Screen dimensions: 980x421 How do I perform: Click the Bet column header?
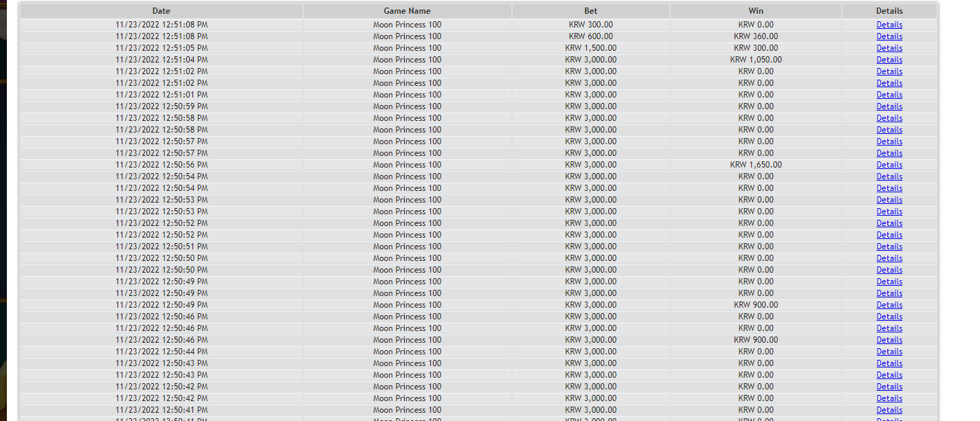click(x=591, y=11)
